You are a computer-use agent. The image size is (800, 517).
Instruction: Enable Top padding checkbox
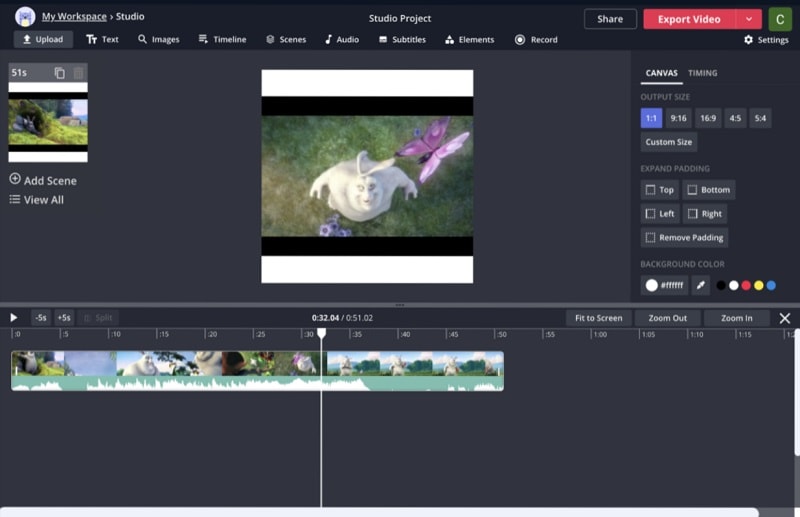coord(651,190)
